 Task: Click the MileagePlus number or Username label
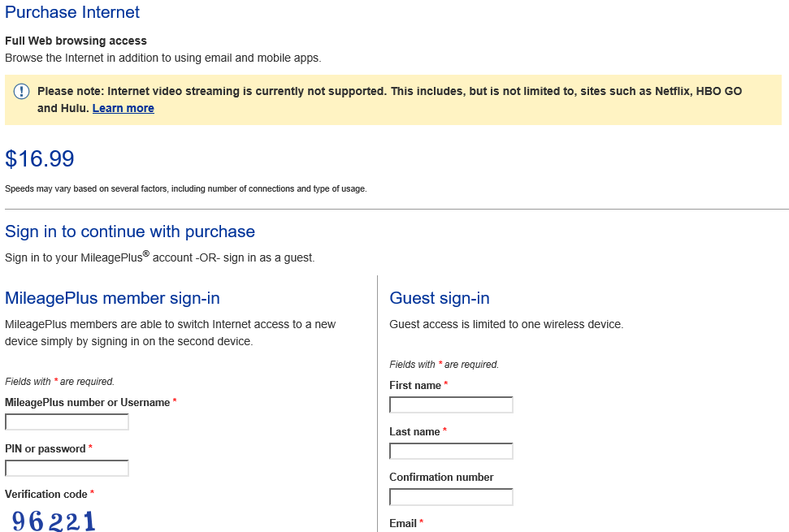pos(87,403)
